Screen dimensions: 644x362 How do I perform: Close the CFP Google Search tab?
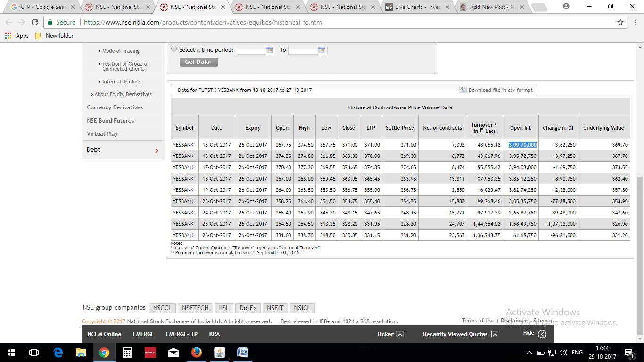tap(73, 7)
